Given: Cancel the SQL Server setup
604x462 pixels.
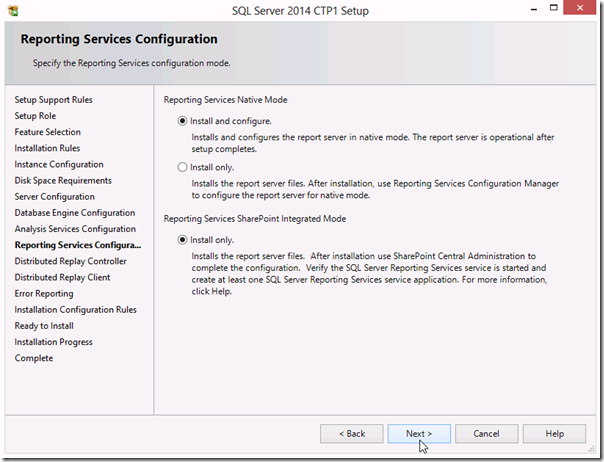Looking at the screenshot, I should [x=487, y=433].
